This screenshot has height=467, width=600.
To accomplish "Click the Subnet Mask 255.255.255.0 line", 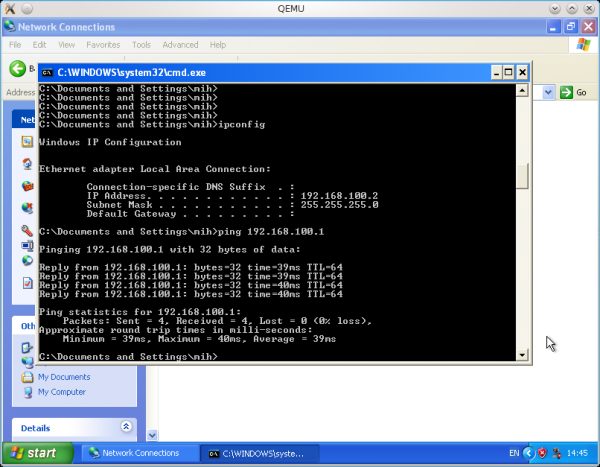I will pos(232,205).
